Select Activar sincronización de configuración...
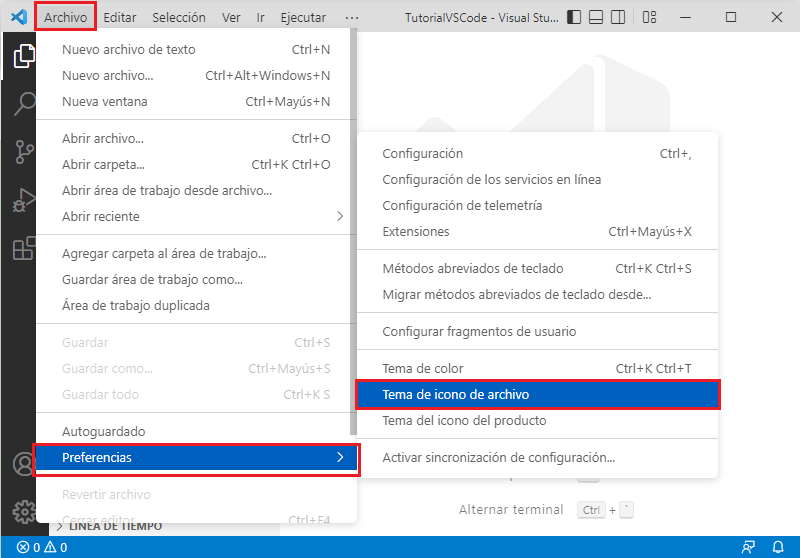This screenshot has height=558, width=800. pyautogui.click(x=537, y=458)
